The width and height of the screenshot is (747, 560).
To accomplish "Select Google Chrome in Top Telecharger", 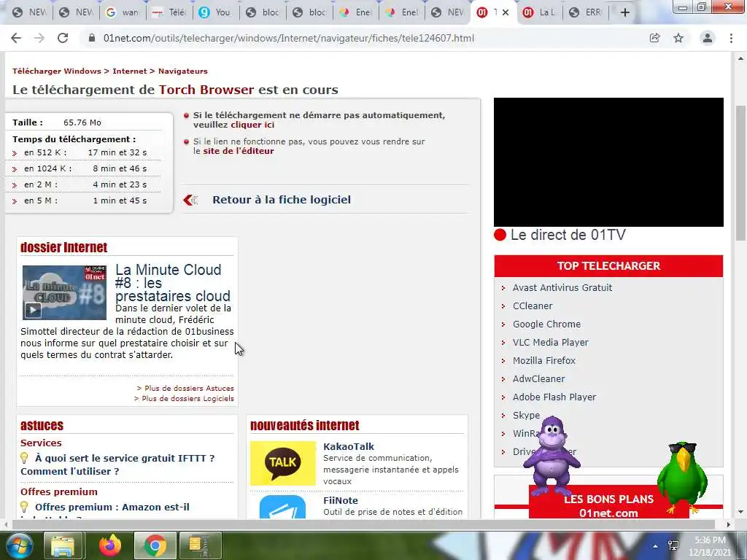I will coord(546,324).
